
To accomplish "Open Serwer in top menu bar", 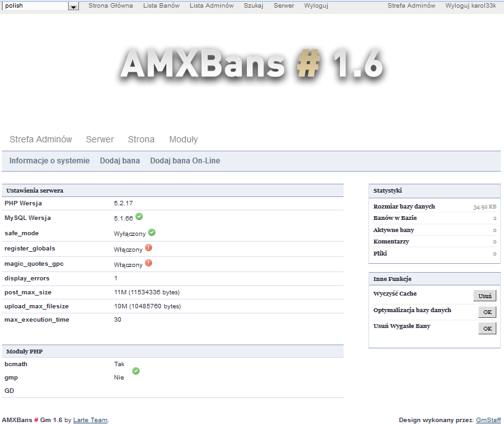I will 284,6.
